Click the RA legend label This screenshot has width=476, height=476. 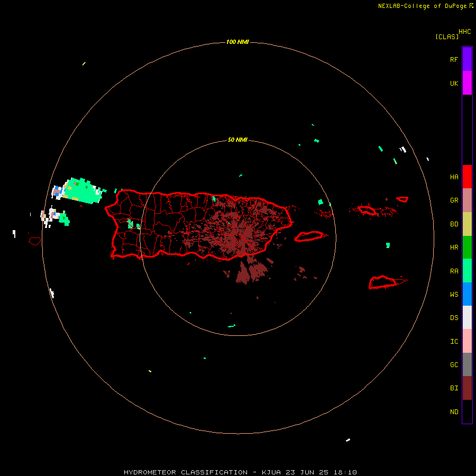(x=454, y=271)
